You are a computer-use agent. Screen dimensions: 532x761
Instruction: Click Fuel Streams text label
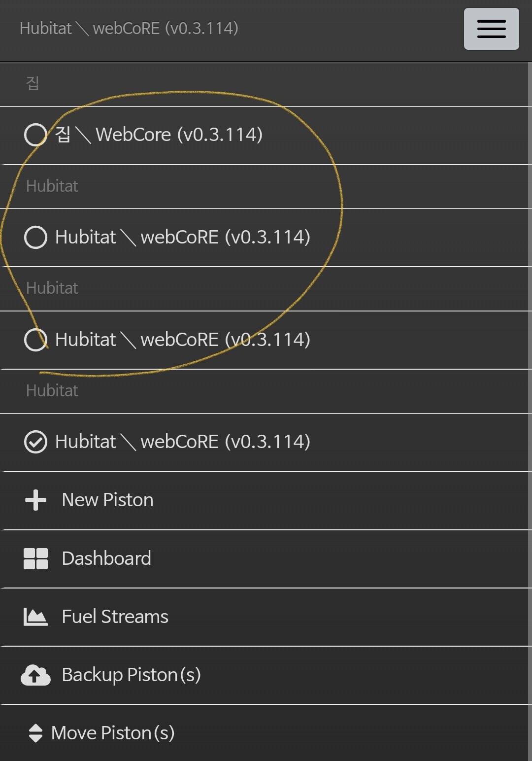[114, 616]
